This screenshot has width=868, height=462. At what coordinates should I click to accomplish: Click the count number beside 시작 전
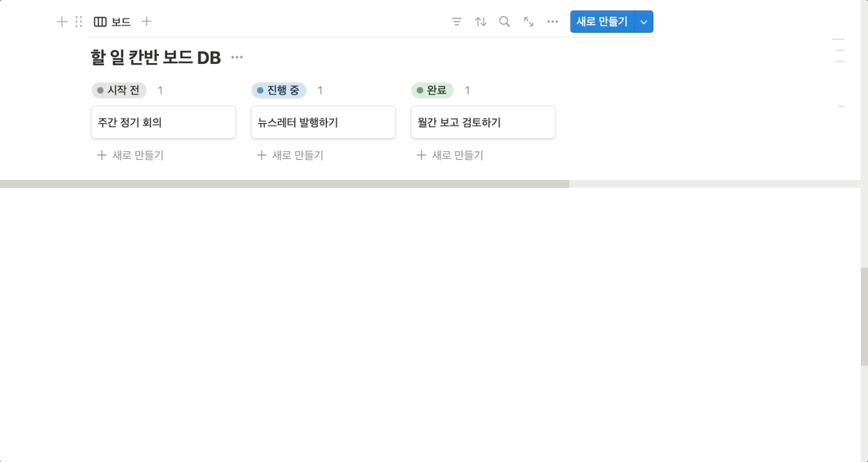pyautogui.click(x=160, y=90)
